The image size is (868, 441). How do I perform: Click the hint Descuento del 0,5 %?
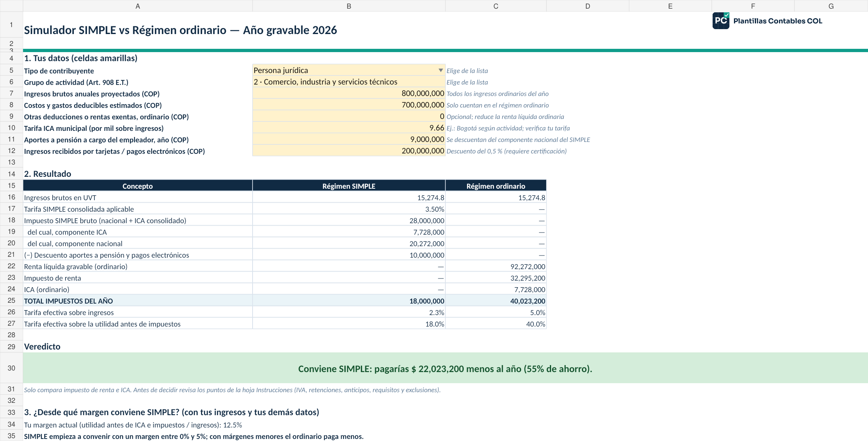point(506,151)
